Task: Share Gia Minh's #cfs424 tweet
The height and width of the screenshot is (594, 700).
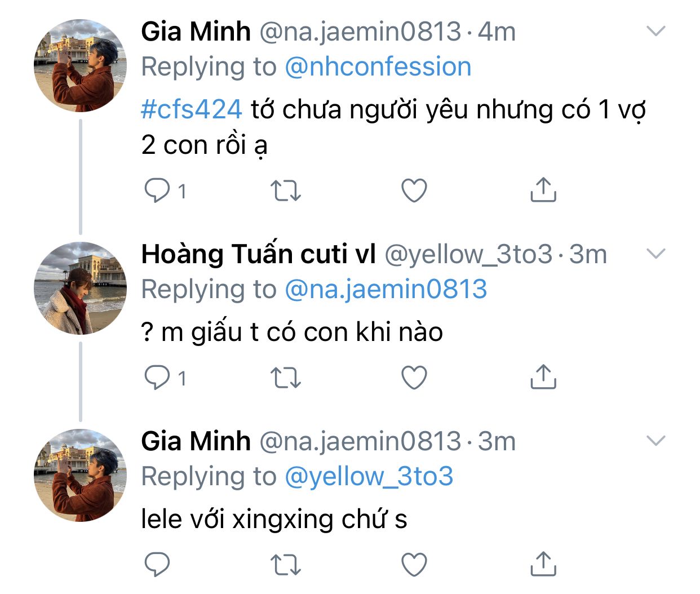Action: pyautogui.click(x=543, y=190)
